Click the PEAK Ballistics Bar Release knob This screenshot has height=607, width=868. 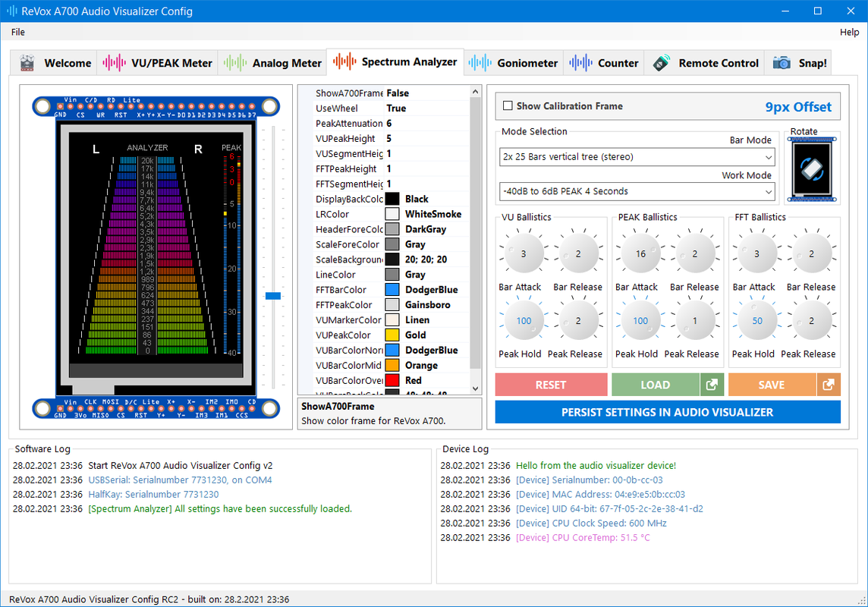point(695,253)
